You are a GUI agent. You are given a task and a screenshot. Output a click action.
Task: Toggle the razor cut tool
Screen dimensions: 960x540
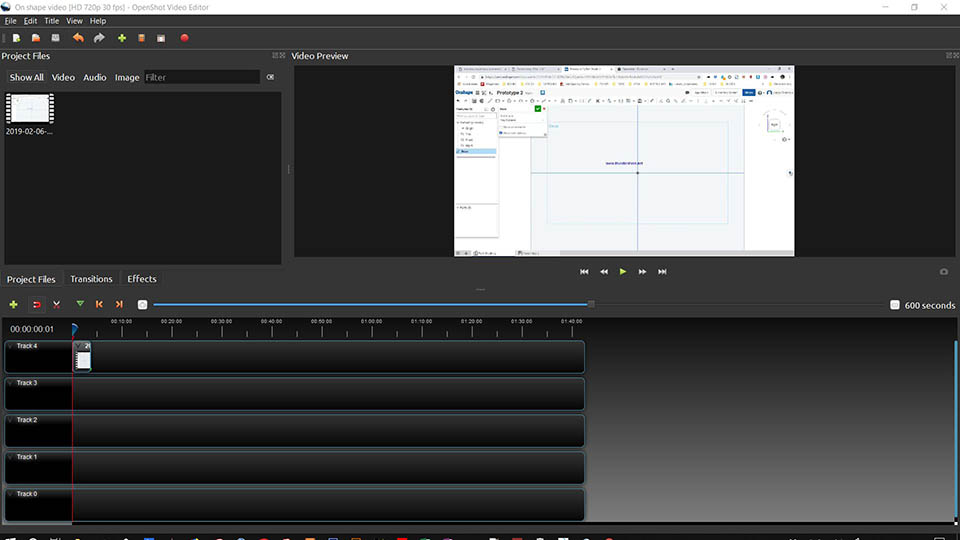point(56,304)
